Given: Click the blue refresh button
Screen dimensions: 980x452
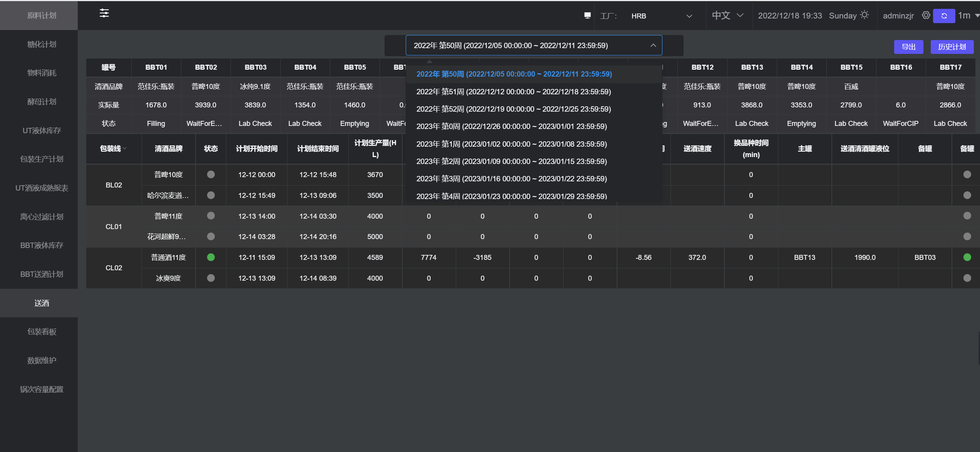Looking at the screenshot, I should coord(944,16).
